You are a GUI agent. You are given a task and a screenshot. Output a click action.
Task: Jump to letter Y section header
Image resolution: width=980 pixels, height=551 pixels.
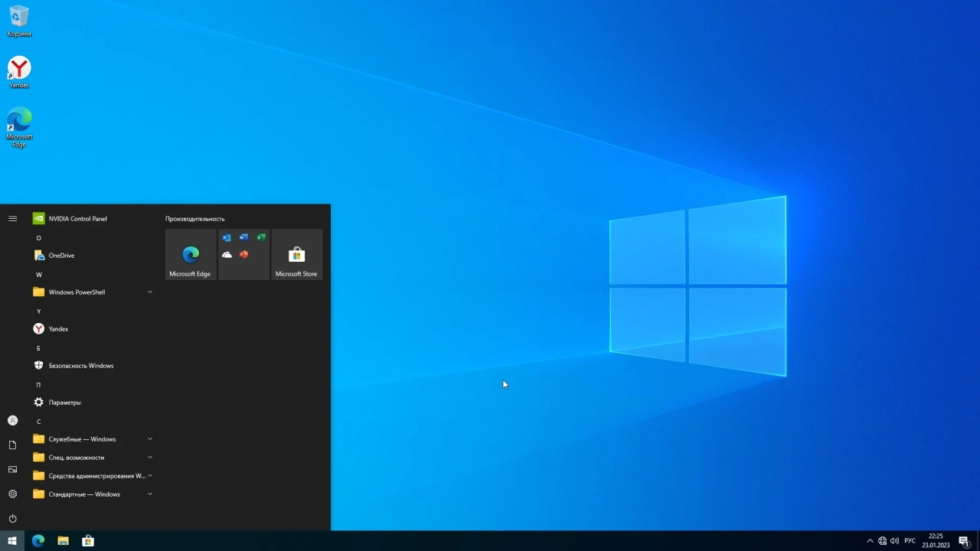[x=39, y=311]
